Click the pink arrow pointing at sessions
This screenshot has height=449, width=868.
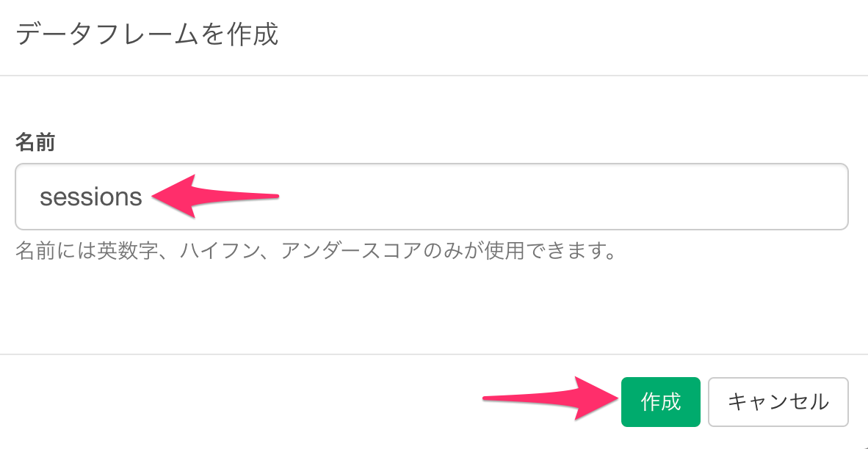[214, 197]
